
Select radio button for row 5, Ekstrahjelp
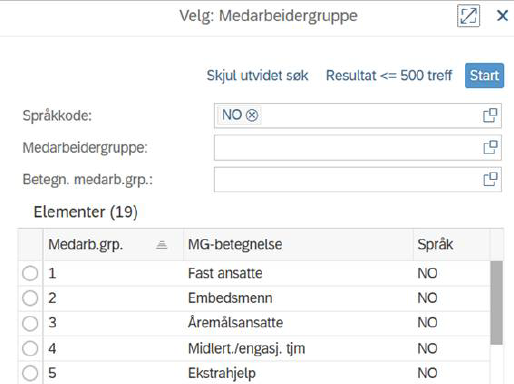[x=30, y=373]
